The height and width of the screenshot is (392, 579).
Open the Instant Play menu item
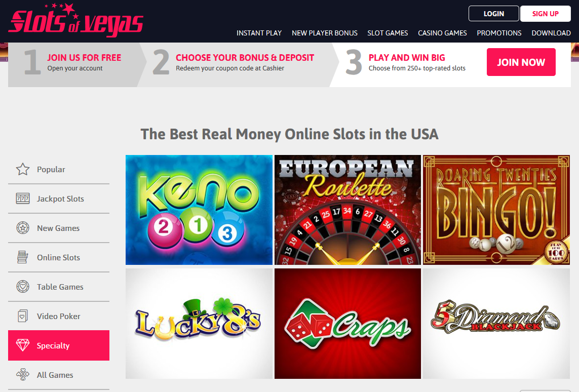(259, 33)
